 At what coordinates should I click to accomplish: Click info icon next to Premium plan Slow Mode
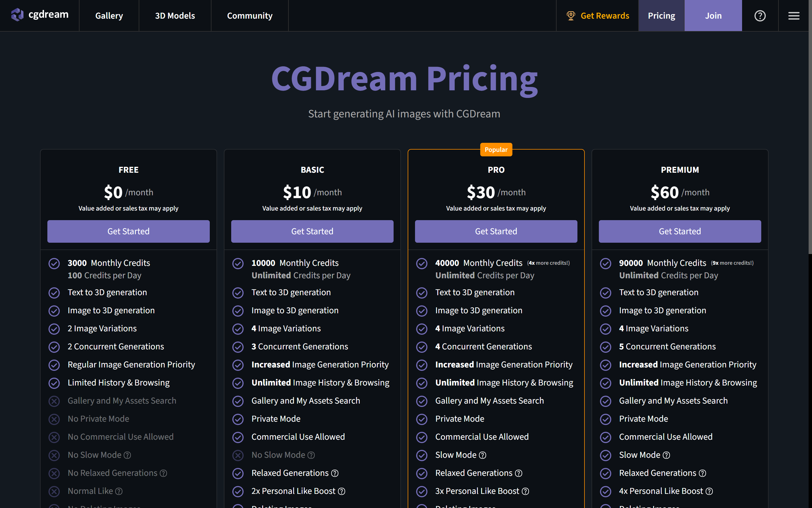click(x=666, y=455)
